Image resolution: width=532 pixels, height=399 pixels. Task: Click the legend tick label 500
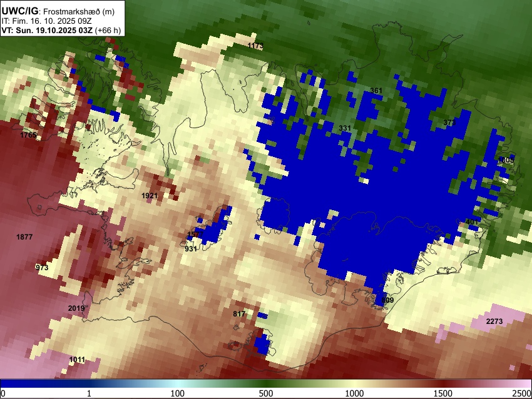[265, 393]
